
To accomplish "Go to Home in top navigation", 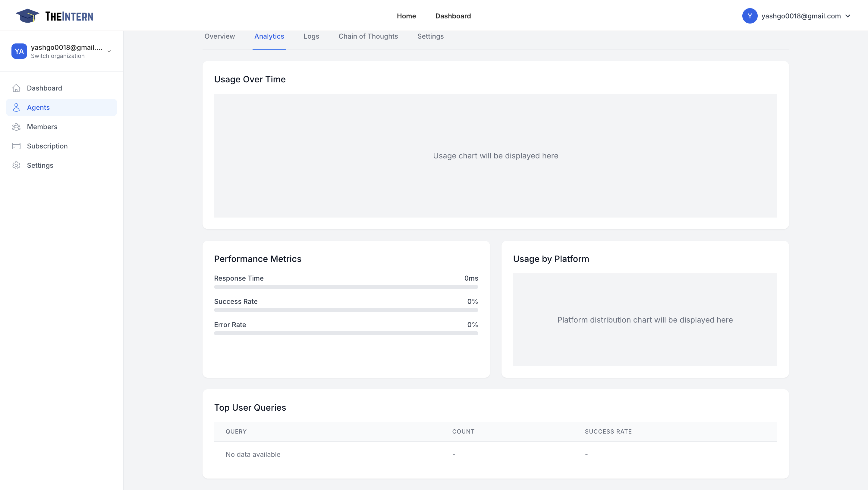I will (x=406, y=16).
